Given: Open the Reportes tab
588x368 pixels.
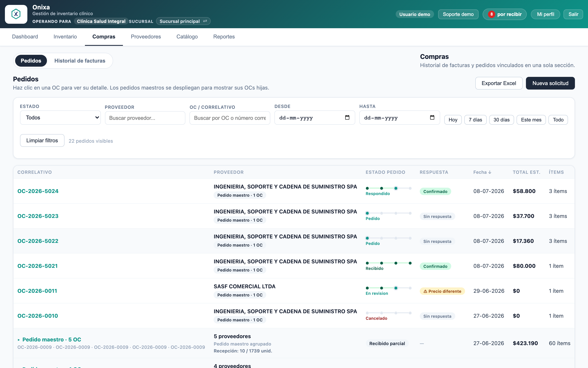Looking at the screenshot, I should click(x=224, y=37).
